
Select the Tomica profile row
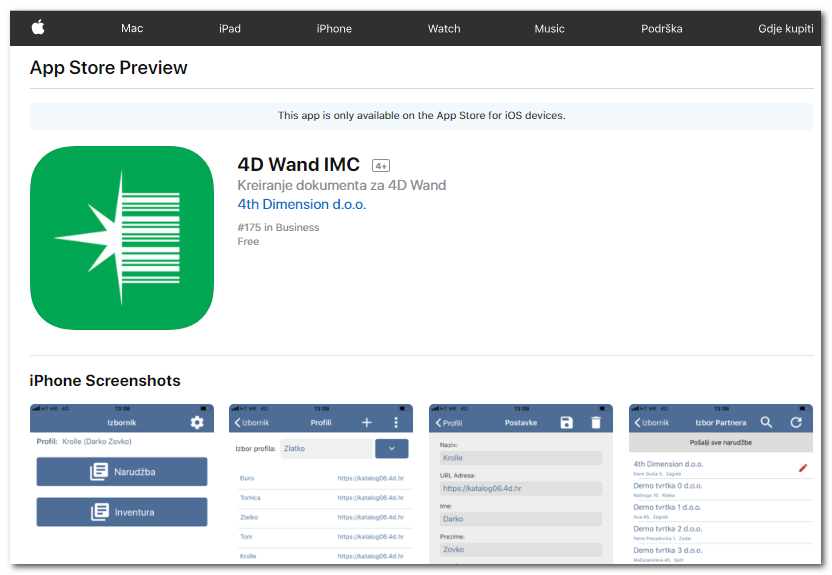click(322, 498)
